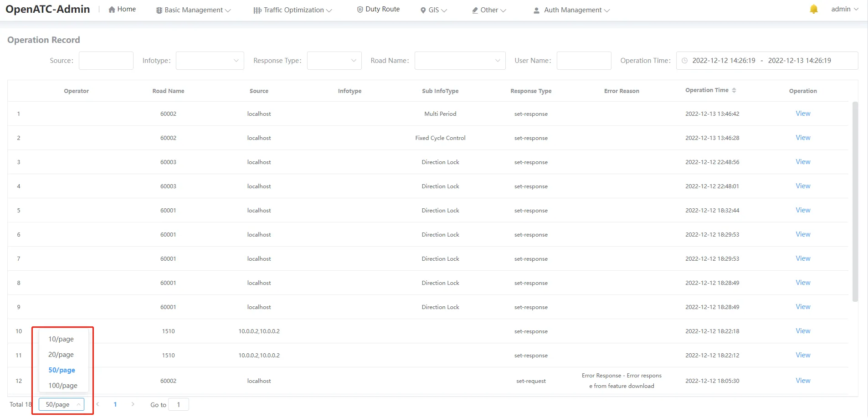Click the Operator column header
Screen dimensions: 868x418
click(x=76, y=91)
